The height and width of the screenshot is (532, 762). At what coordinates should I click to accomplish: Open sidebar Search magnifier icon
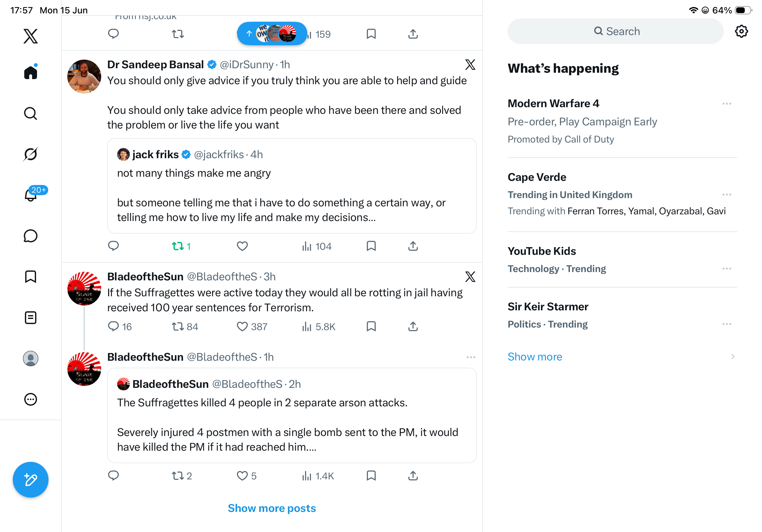click(x=31, y=114)
